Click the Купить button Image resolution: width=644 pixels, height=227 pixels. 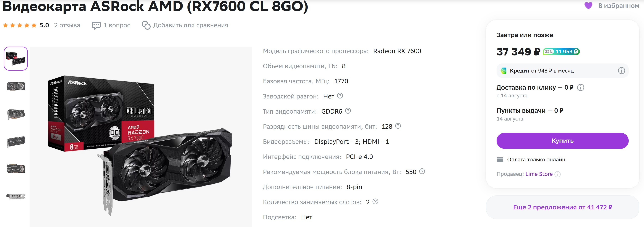point(562,141)
